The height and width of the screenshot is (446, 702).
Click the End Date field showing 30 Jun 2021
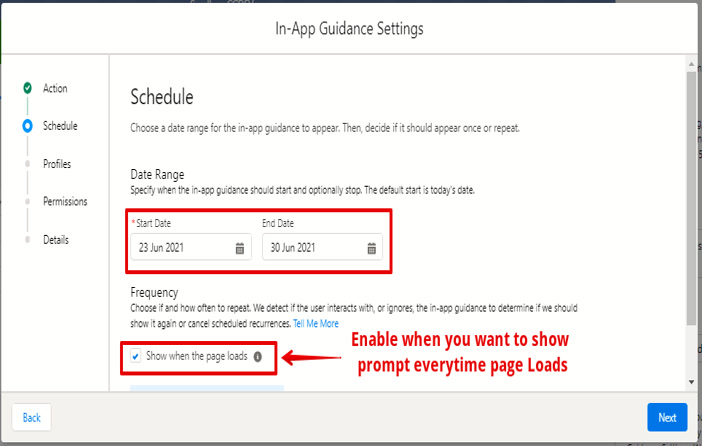pyautogui.click(x=310, y=248)
